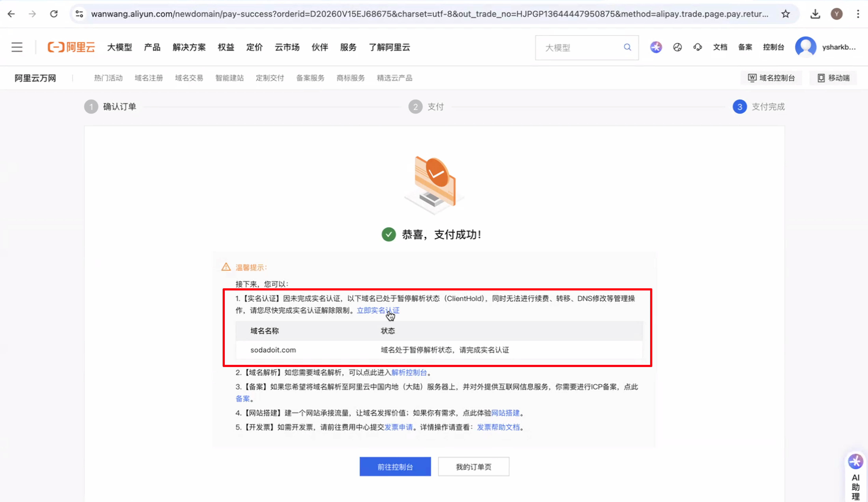Click the 前往控制台 button
This screenshot has height=502, width=868.
[x=395, y=467]
